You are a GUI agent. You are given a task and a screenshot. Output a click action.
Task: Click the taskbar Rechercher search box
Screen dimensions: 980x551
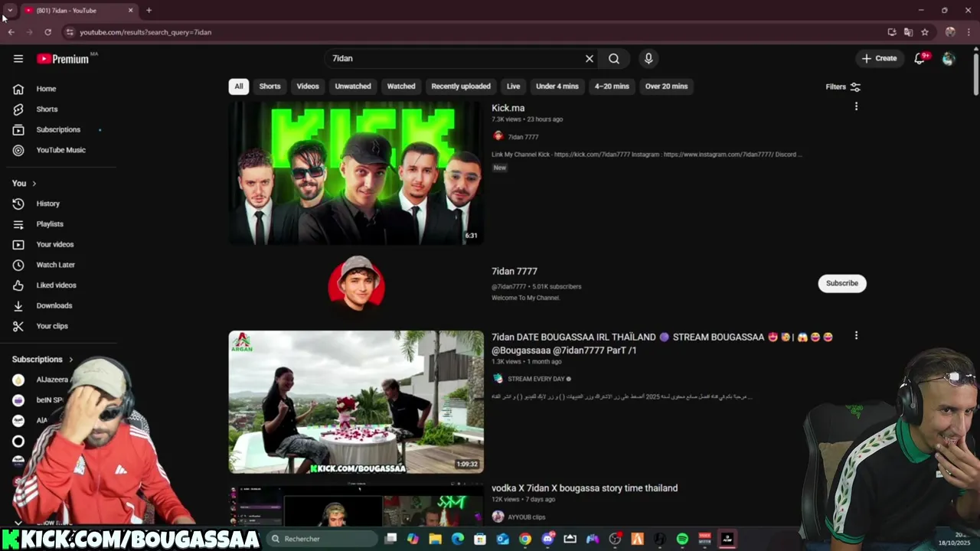[322, 539]
